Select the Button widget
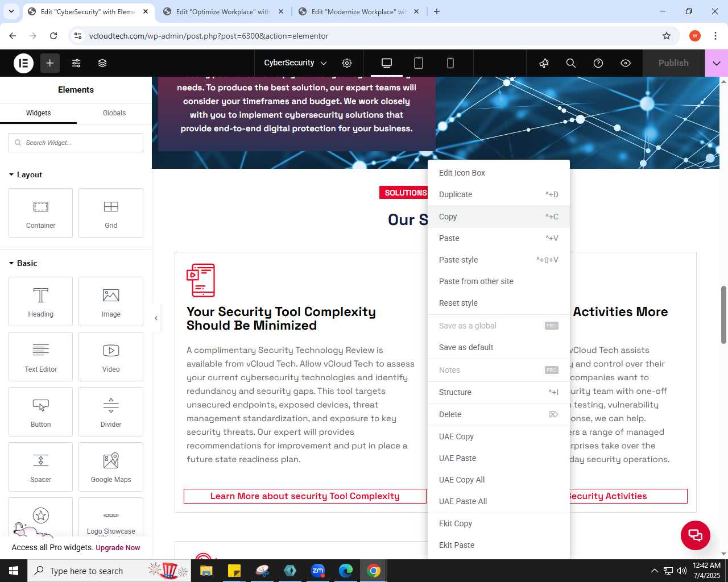The height and width of the screenshot is (582, 728). point(41,411)
